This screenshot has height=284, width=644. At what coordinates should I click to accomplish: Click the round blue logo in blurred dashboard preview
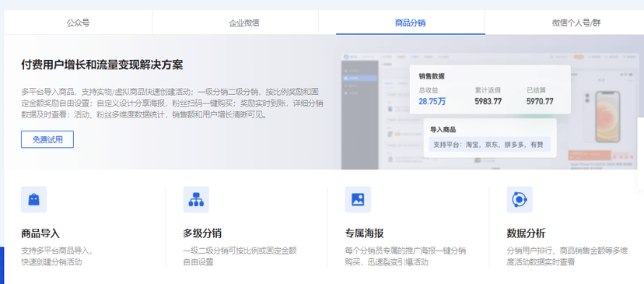click(346, 56)
